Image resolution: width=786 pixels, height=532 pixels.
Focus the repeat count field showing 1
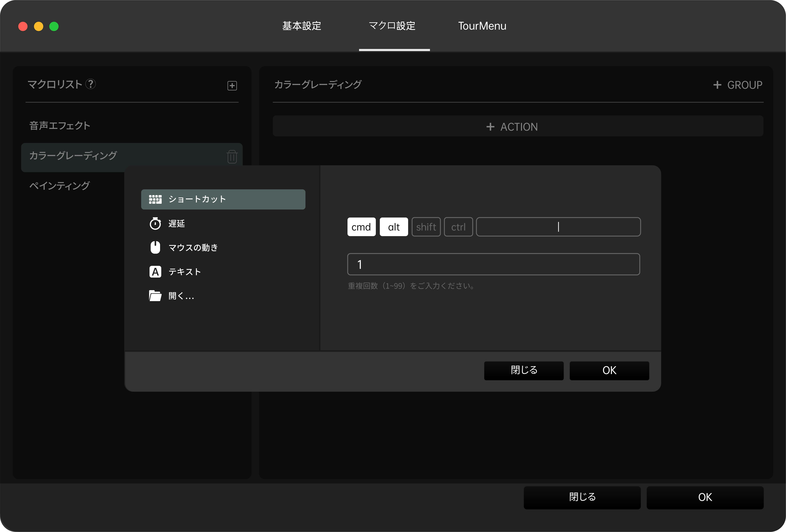click(493, 264)
